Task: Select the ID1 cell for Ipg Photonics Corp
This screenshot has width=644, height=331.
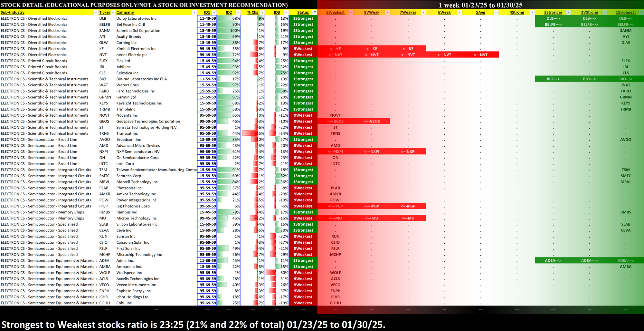Action: [x=208, y=206]
